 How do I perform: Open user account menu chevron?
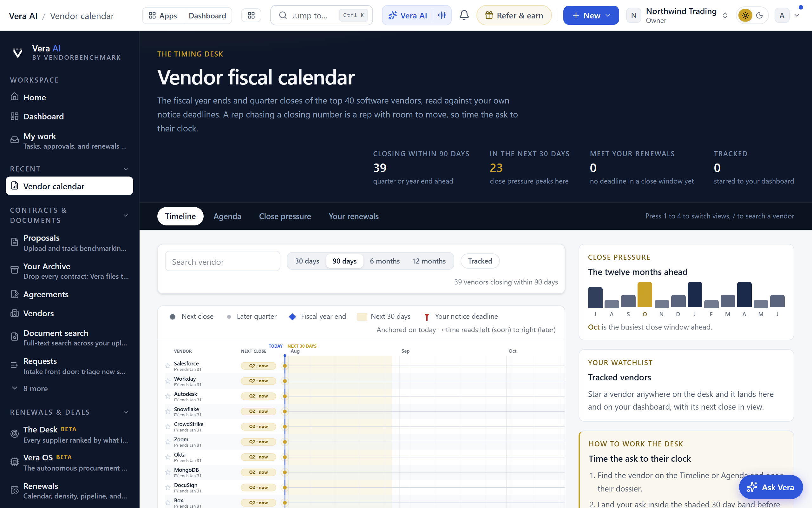[797, 16]
